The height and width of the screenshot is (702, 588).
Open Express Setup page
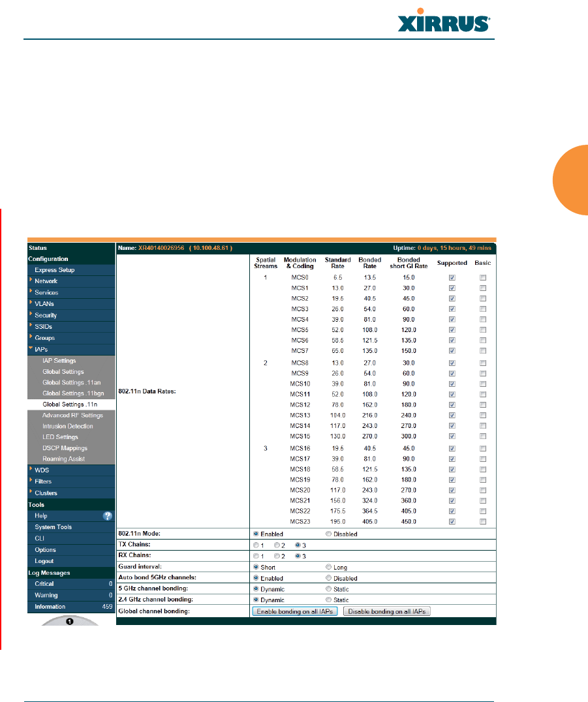pyautogui.click(x=55, y=270)
